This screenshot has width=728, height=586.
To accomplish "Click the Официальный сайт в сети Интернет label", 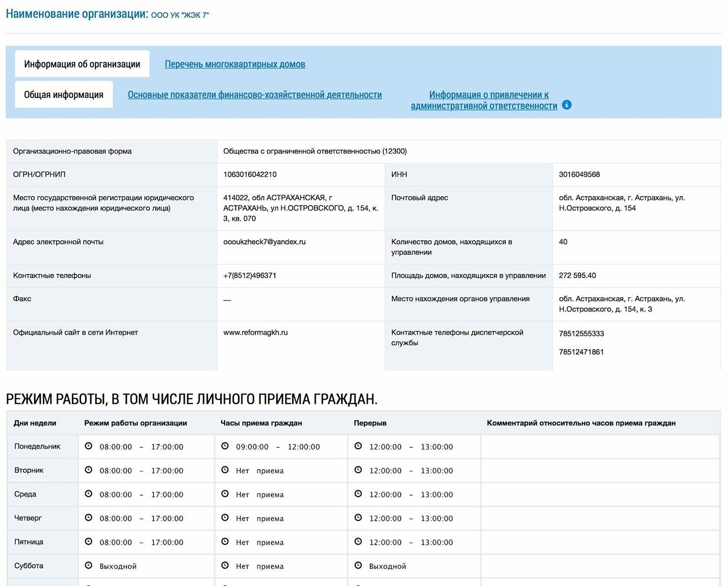I will [75, 333].
